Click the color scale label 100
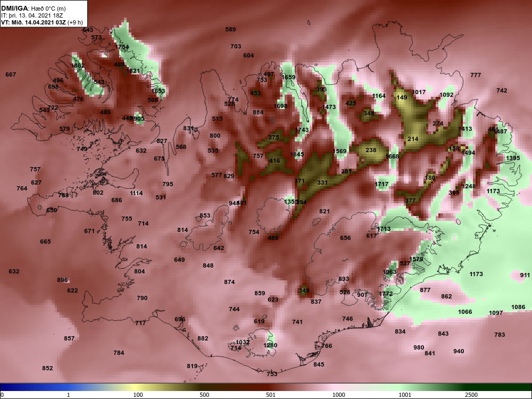The width and height of the screenshot is (532, 399). [138, 395]
